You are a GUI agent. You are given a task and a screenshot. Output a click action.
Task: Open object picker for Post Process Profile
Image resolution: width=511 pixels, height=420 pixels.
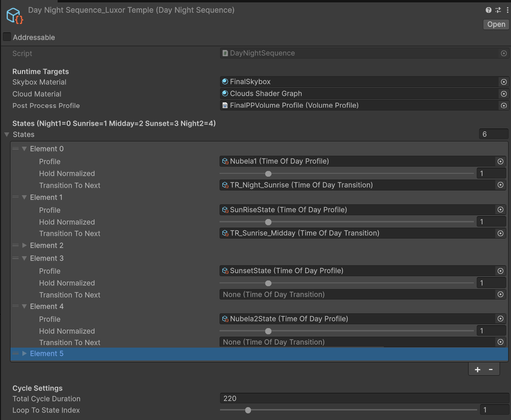[x=503, y=106]
